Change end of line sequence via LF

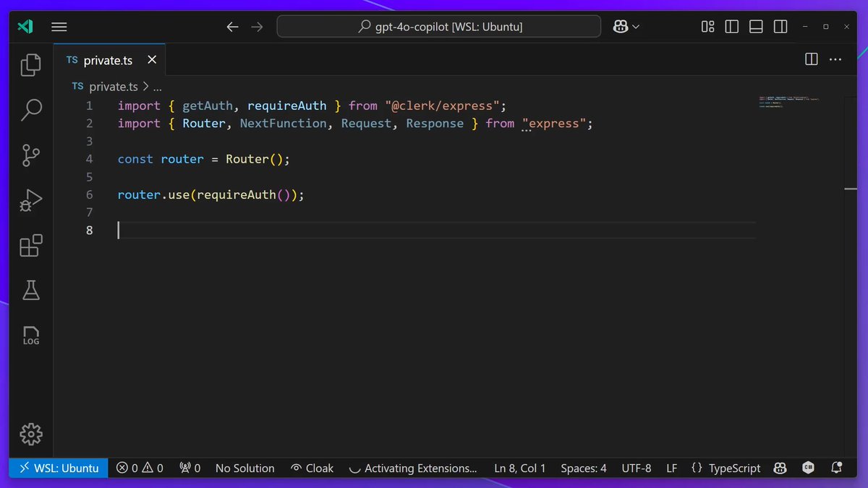(672, 468)
